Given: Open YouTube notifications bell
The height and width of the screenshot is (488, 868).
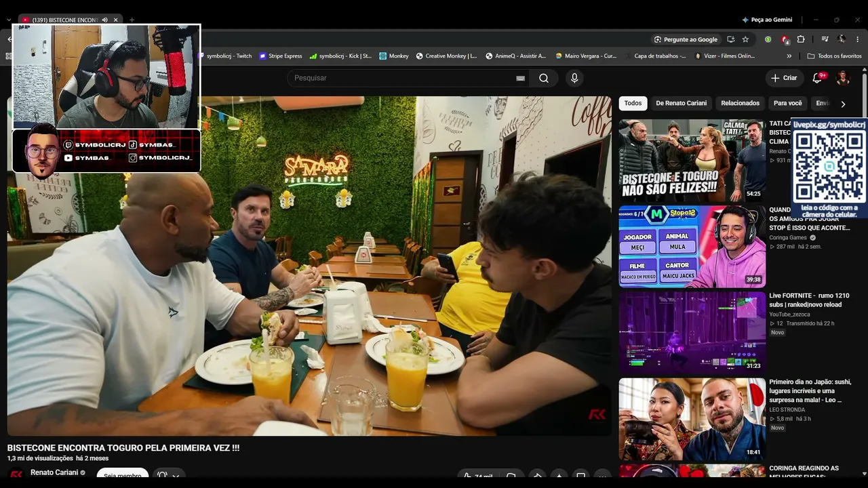Looking at the screenshot, I should (x=817, y=78).
